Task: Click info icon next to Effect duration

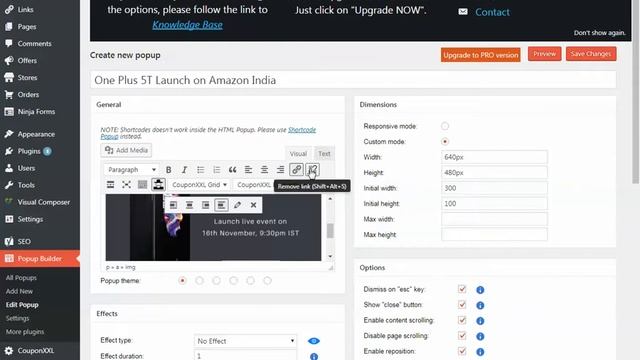Action: (314, 356)
